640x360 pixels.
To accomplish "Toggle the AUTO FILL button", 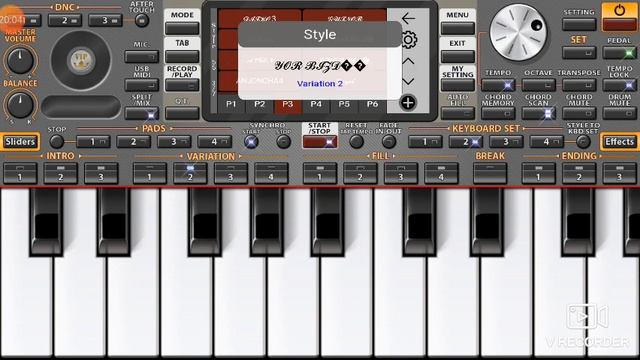I will coord(458,113).
